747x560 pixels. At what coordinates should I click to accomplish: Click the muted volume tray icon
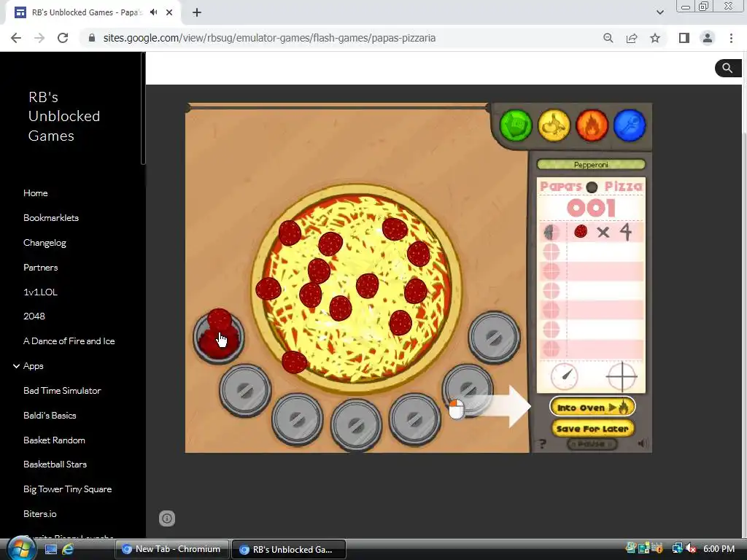[691, 549]
